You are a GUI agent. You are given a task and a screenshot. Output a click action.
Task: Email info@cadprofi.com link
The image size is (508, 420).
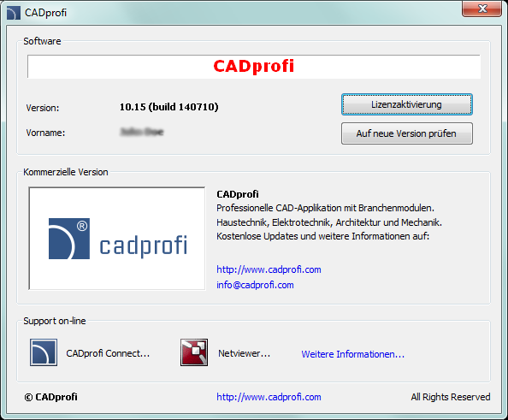click(255, 285)
